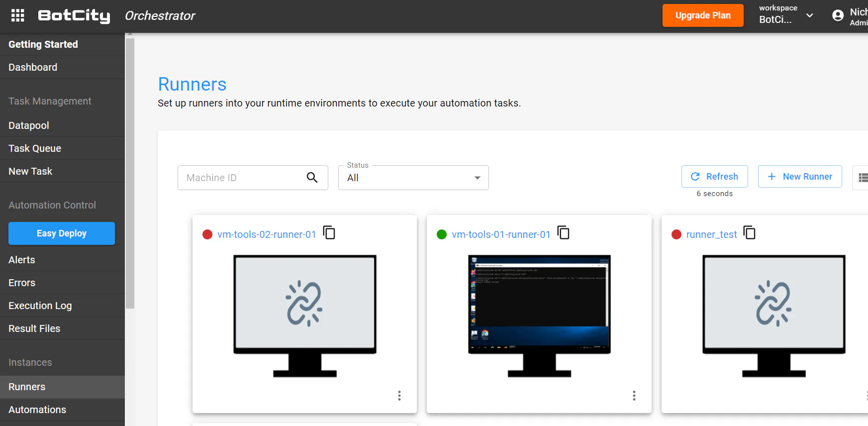Switch to list view layout
The height and width of the screenshot is (426, 868).
point(863,178)
